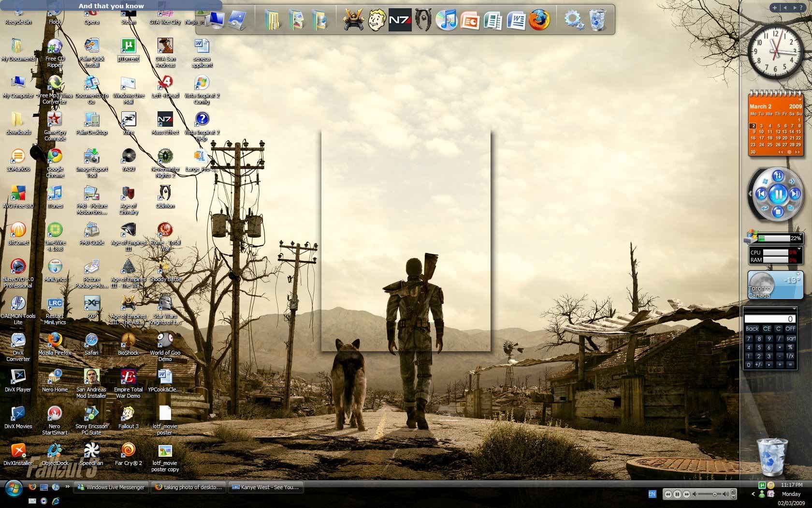
Task: Switch to the Firefox 'taking photo of deskto...' window
Action: (x=188, y=487)
